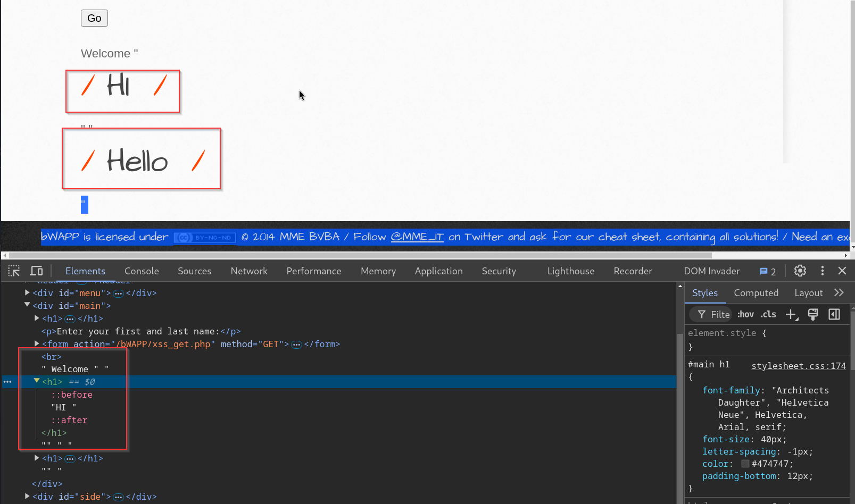Image resolution: width=855 pixels, height=504 pixels.
Task: Open the console issues counter badge
Action: click(767, 271)
